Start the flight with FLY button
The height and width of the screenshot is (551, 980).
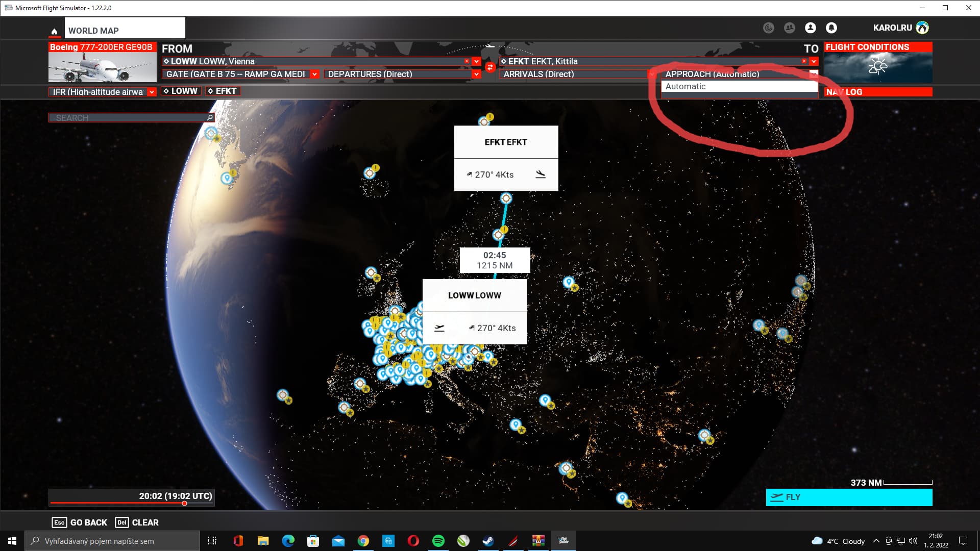pyautogui.click(x=849, y=497)
